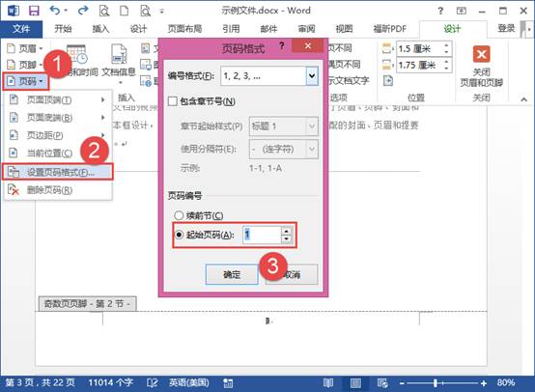535x392 pixels.
Task: Open the Header dropdown button
Action: click(x=24, y=49)
